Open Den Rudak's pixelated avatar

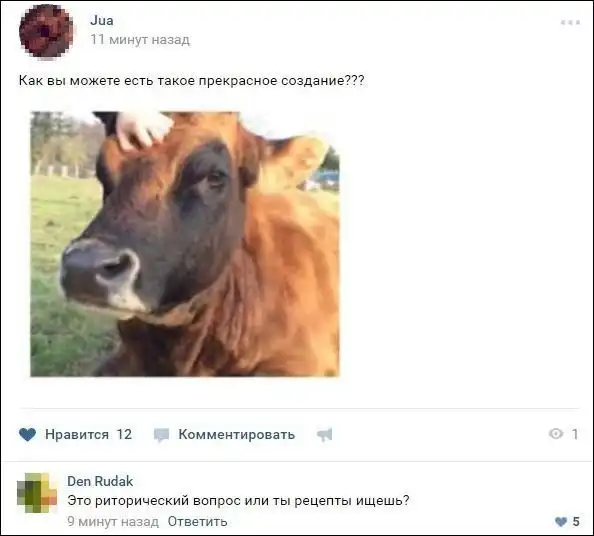coord(37,493)
